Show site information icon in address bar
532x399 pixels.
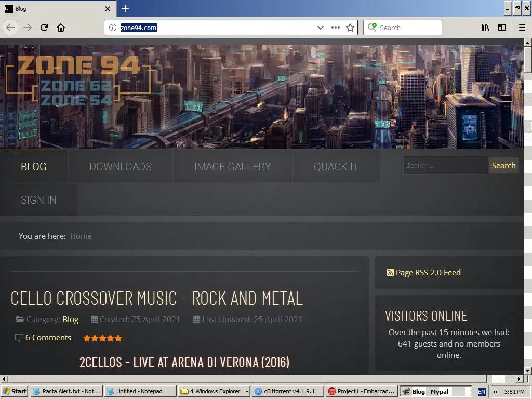113,28
